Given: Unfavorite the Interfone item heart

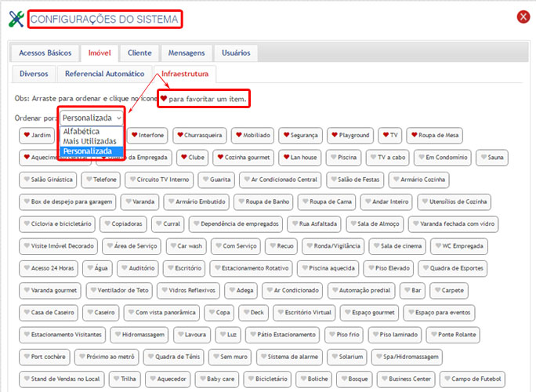Looking at the screenshot, I should (x=134, y=135).
